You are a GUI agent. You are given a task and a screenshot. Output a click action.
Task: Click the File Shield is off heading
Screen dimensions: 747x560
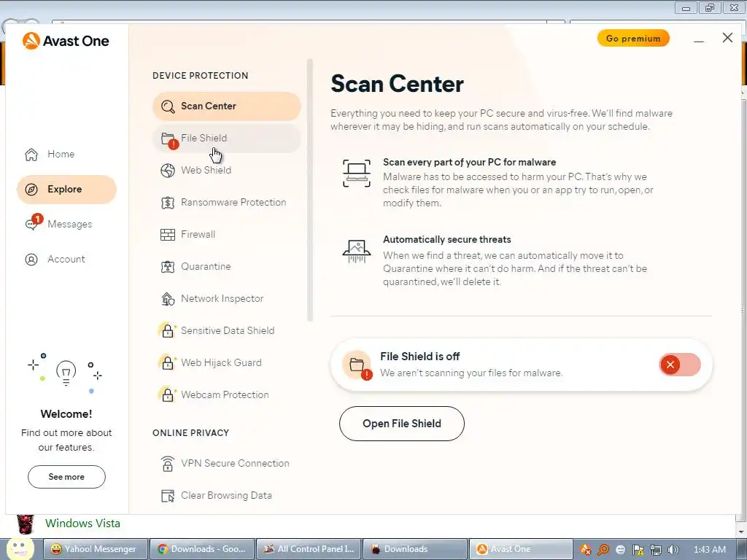click(x=419, y=357)
